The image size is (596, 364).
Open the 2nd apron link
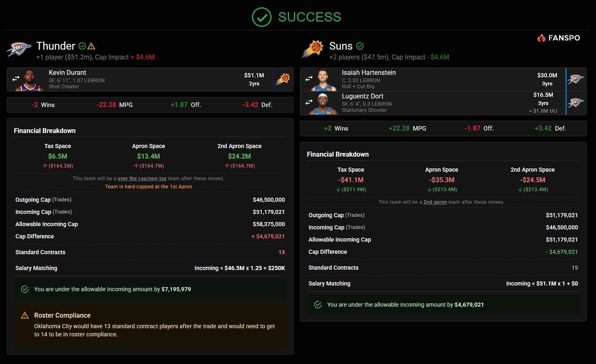(435, 202)
